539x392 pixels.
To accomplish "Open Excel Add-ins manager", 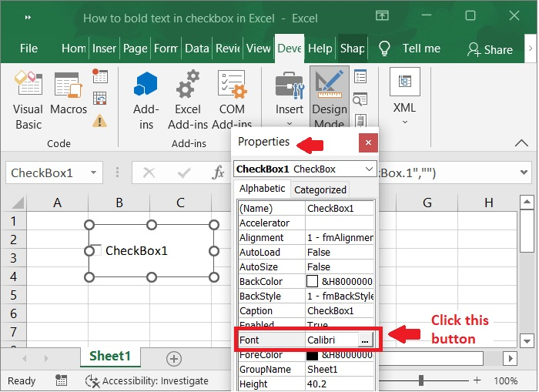I will (x=188, y=100).
